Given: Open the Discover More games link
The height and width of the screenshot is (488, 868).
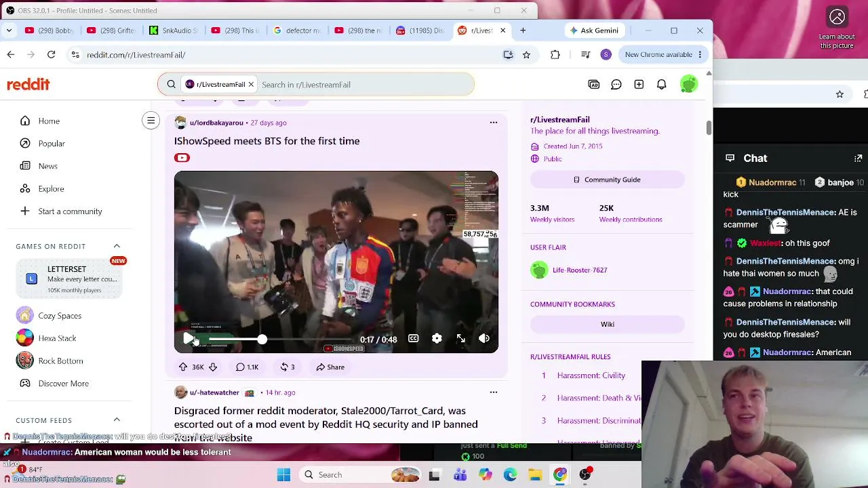Looking at the screenshot, I should click(64, 384).
